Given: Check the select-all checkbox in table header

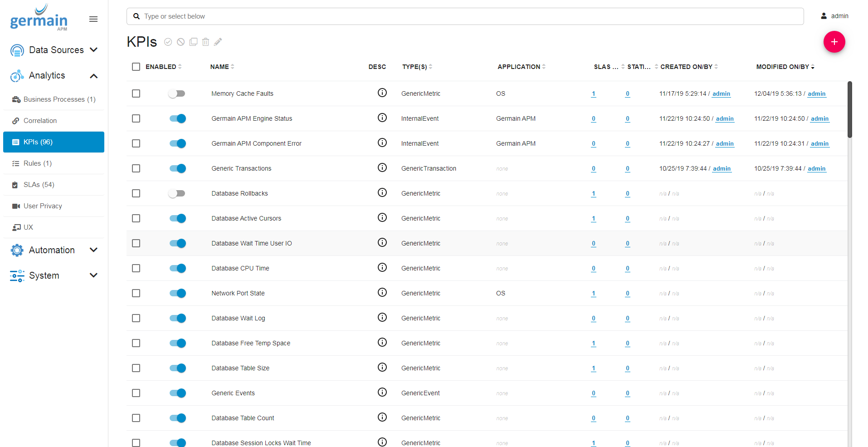Looking at the screenshot, I should tap(136, 67).
